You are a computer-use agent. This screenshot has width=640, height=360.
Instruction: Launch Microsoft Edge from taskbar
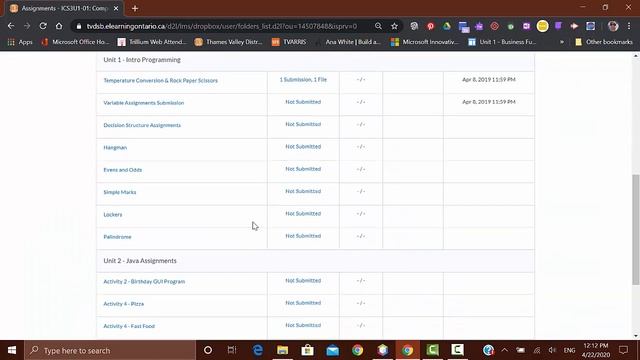[258, 350]
